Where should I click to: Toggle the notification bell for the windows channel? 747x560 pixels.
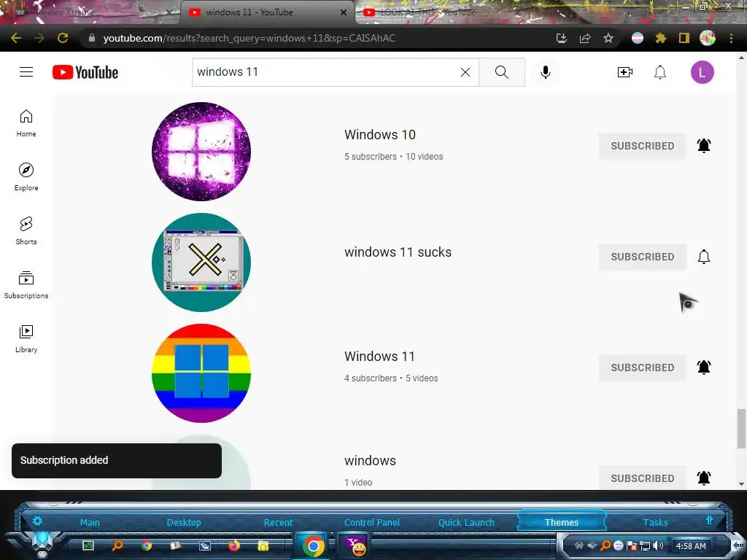coord(704,478)
